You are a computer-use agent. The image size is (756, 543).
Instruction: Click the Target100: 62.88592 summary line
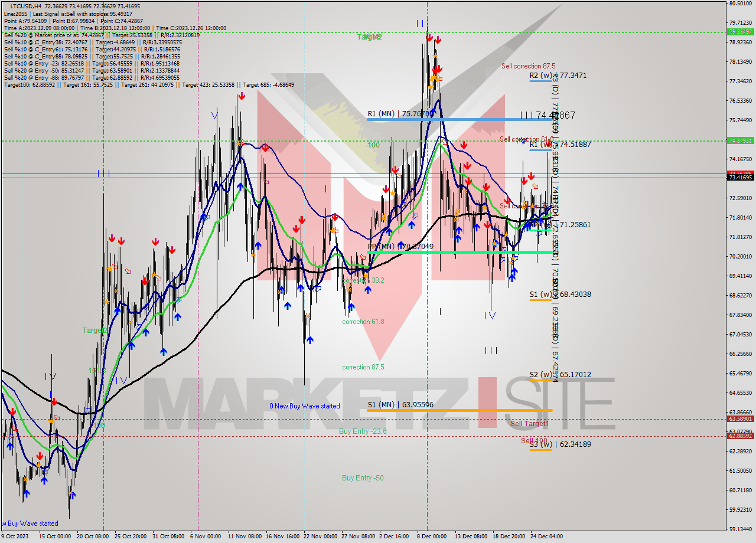149,84
